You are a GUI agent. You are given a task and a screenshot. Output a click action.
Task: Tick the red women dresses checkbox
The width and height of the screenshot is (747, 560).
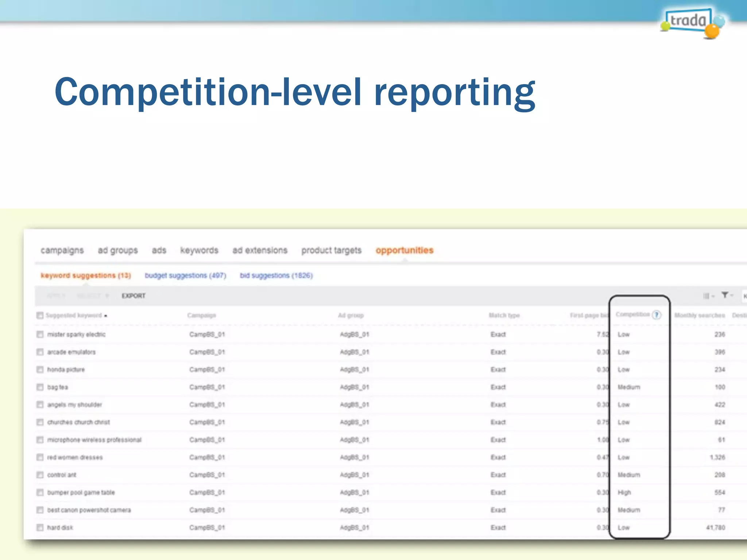tap(40, 457)
